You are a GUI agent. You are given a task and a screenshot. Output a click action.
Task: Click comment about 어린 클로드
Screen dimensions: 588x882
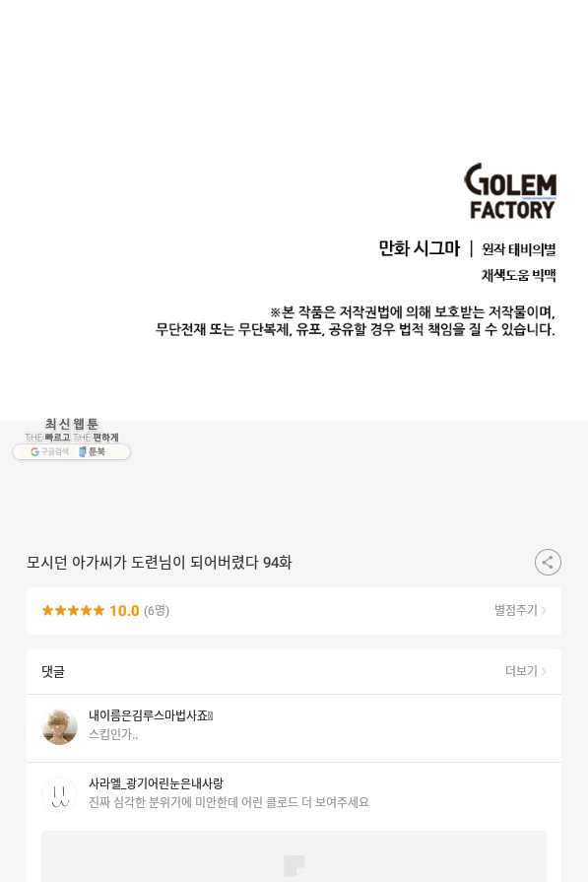point(229,802)
